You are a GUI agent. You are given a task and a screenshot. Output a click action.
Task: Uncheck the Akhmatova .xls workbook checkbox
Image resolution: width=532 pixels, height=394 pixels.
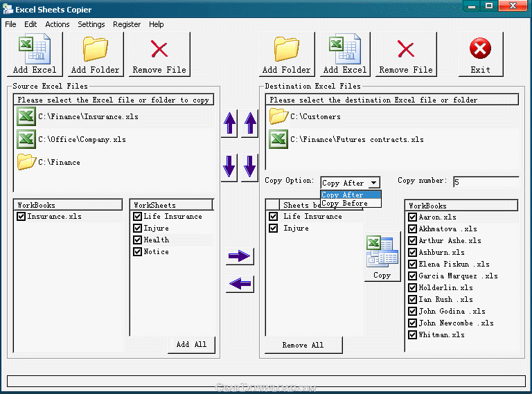point(413,229)
